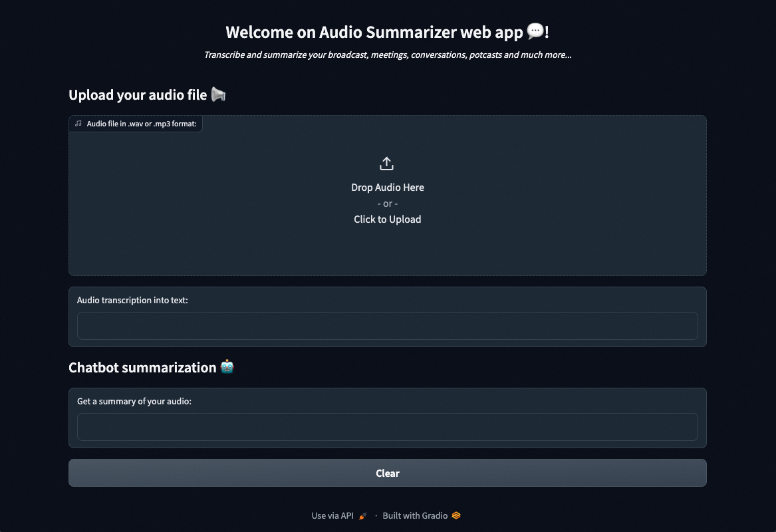Image resolution: width=776 pixels, height=532 pixels.
Task: Click the upload arrow icon
Action: [x=387, y=163]
